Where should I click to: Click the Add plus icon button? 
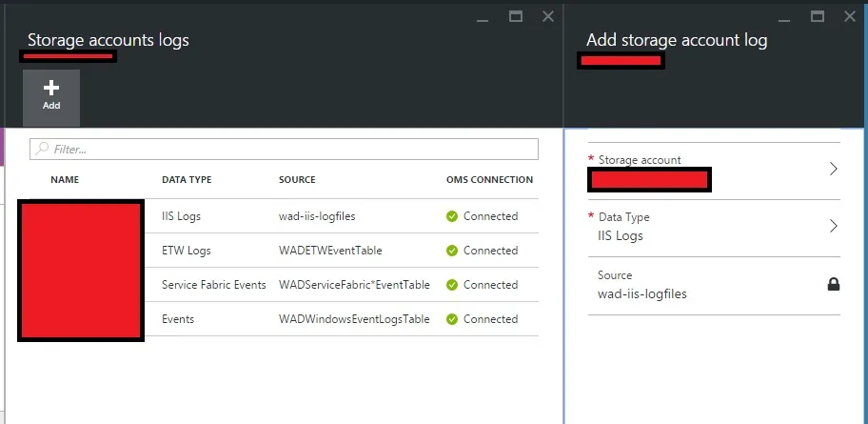(x=51, y=95)
